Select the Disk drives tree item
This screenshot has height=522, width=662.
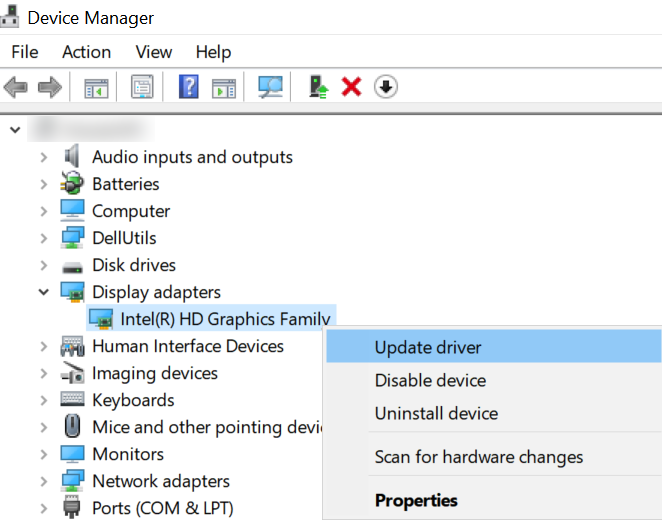click(133, 265)
